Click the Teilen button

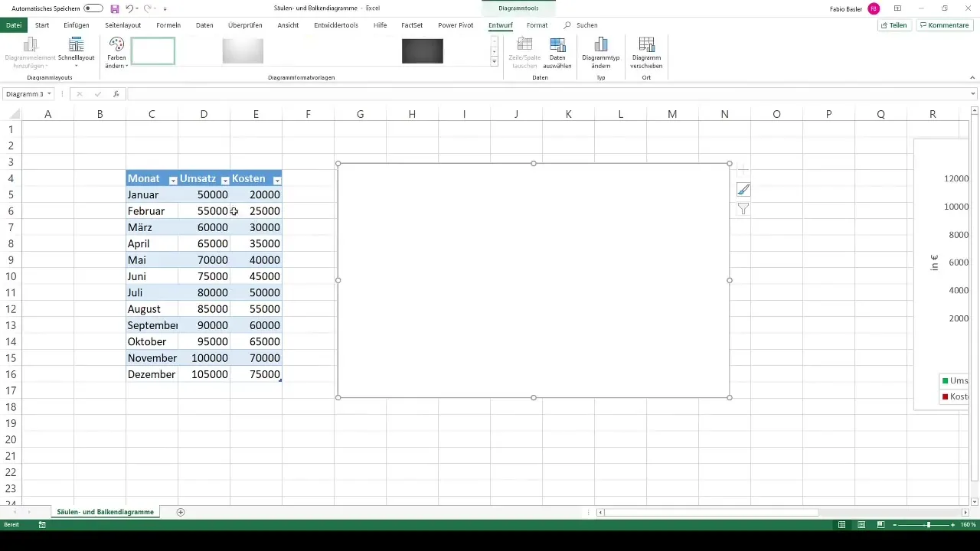click(894, 25)
